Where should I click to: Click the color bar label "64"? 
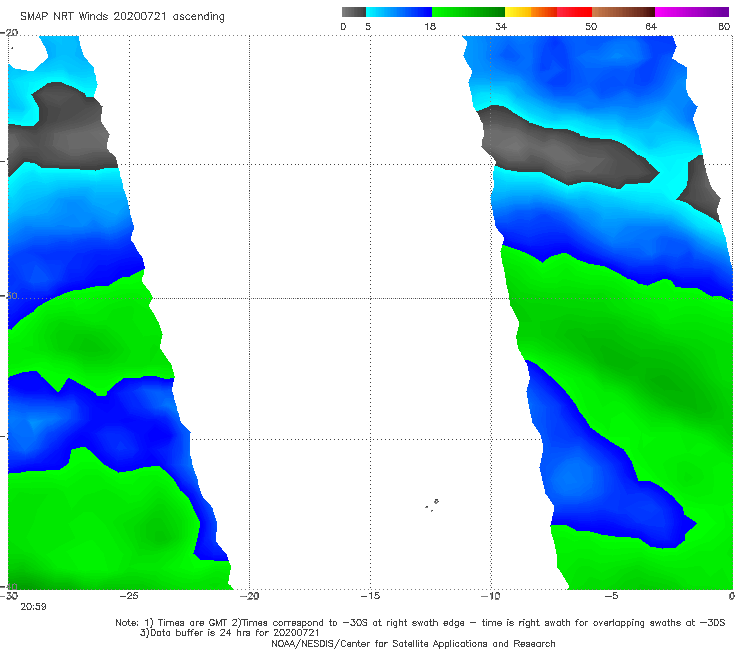click(x=651, y=26)
